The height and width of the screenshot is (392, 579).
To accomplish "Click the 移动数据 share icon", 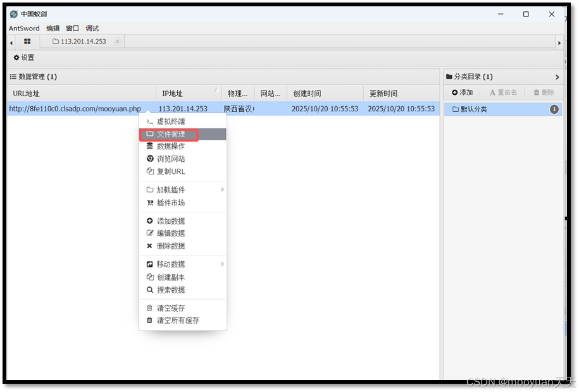I will (x=149, y=264).
